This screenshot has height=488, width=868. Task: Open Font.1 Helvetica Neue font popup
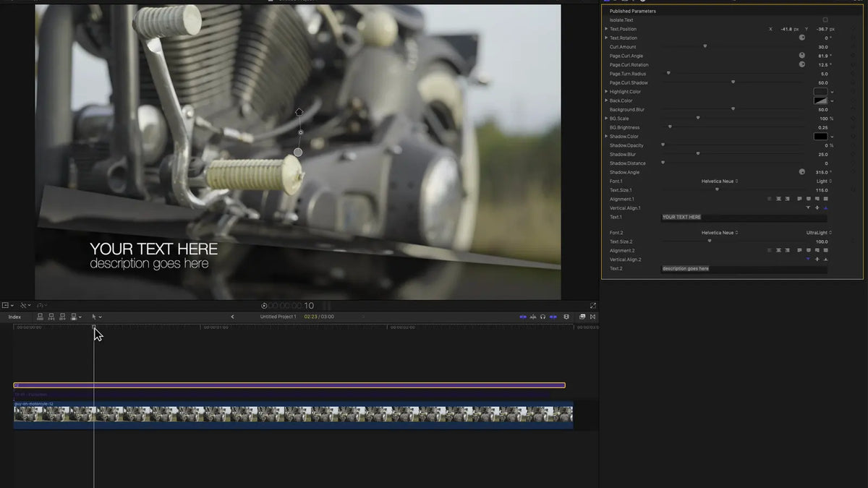click(720, 181)
